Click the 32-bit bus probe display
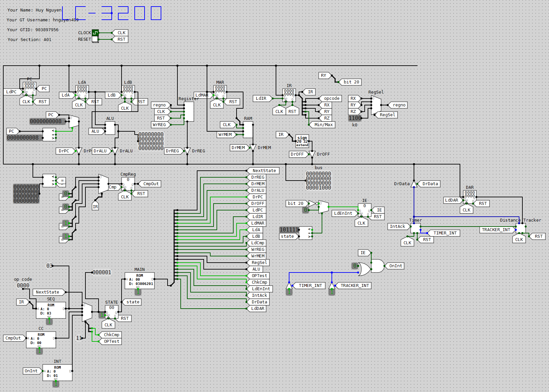This screenshot has height=392, width=549. (318, 181)
